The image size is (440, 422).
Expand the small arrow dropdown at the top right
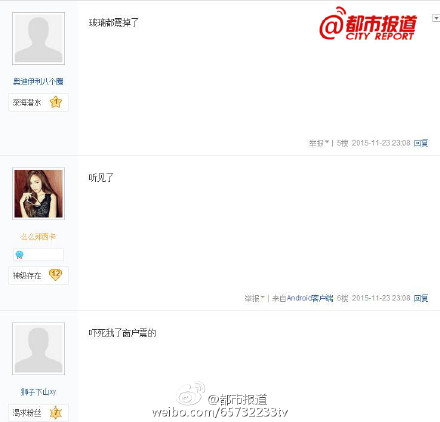tap(436, 18)
